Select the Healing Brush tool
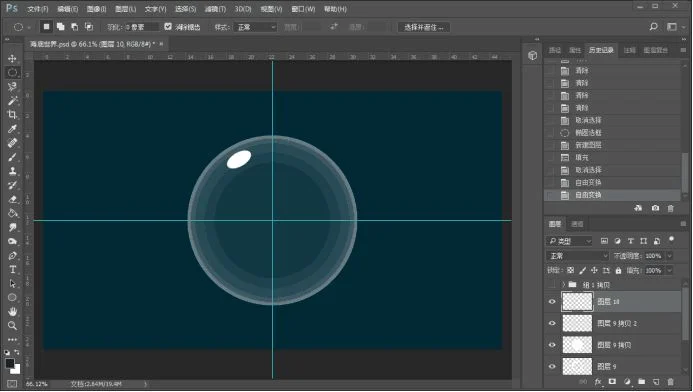 point(12,143)
